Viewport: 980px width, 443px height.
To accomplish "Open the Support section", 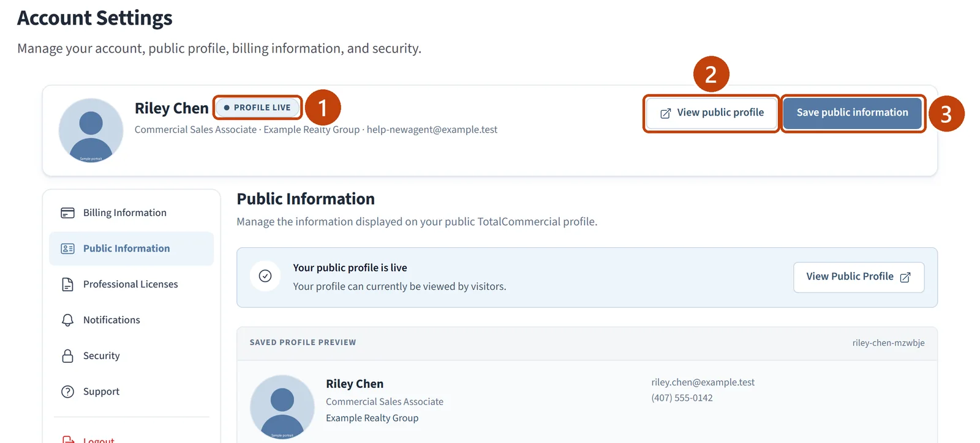I will click(x=131, y=392).
